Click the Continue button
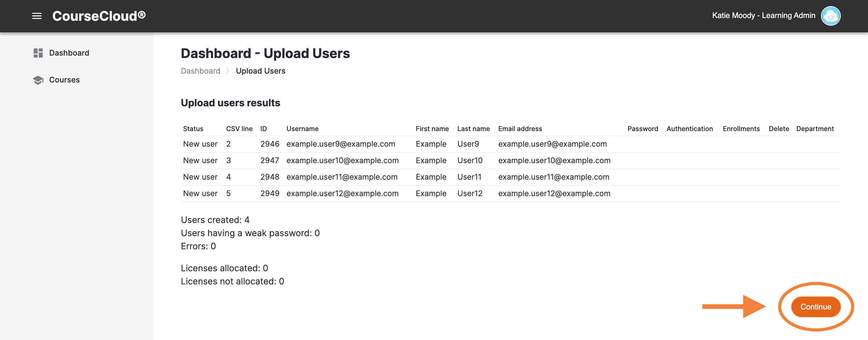The image size is (868, 340). tap(815, 307)
